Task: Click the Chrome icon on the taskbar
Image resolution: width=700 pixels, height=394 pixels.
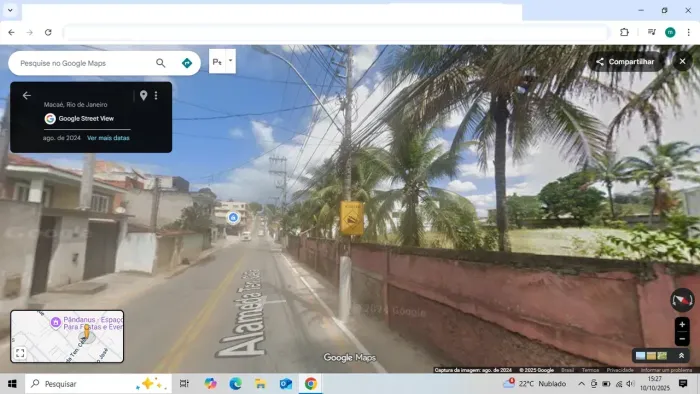Action: (x=311, y=384)
